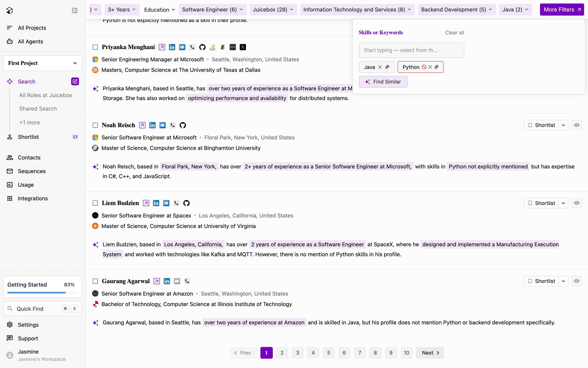
Task: Click the Getting Started progress bar
Action: pyautogui.click(x=43, y=293)
